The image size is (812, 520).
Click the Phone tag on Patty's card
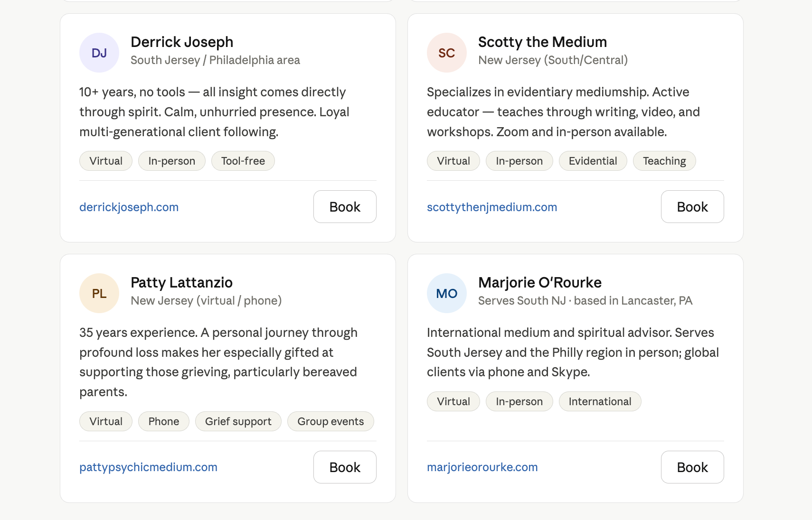coord(164,422)
